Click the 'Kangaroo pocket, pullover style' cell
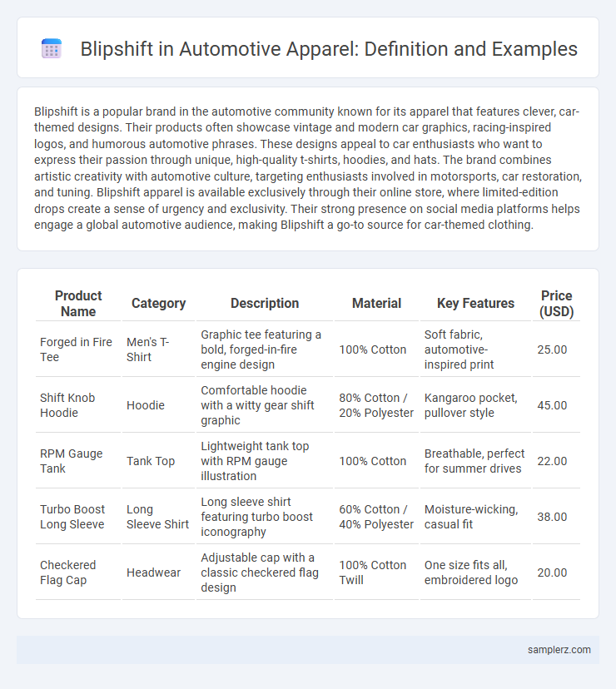The height and width of the screenshot is (689, 616). [x=475, y=405]
